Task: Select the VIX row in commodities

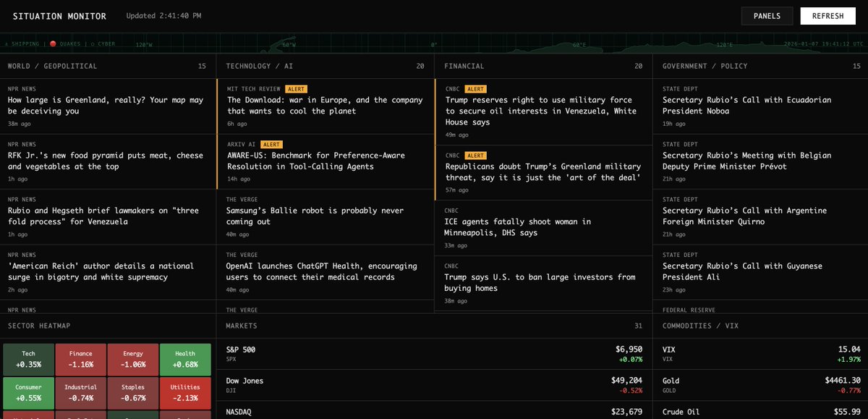Action: [761, 354]
